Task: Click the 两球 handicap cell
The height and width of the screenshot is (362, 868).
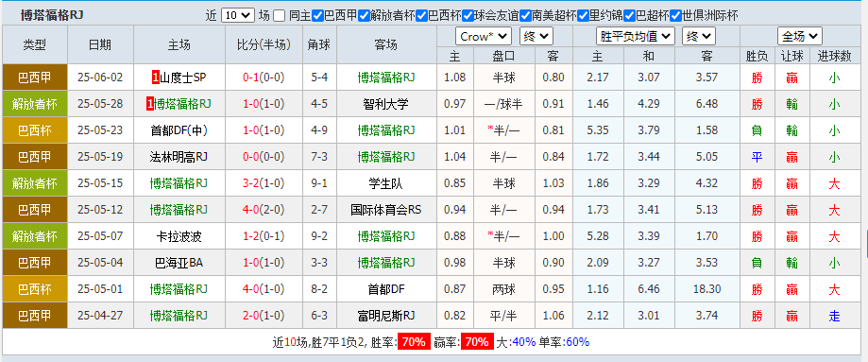Action: coord(503,290)
